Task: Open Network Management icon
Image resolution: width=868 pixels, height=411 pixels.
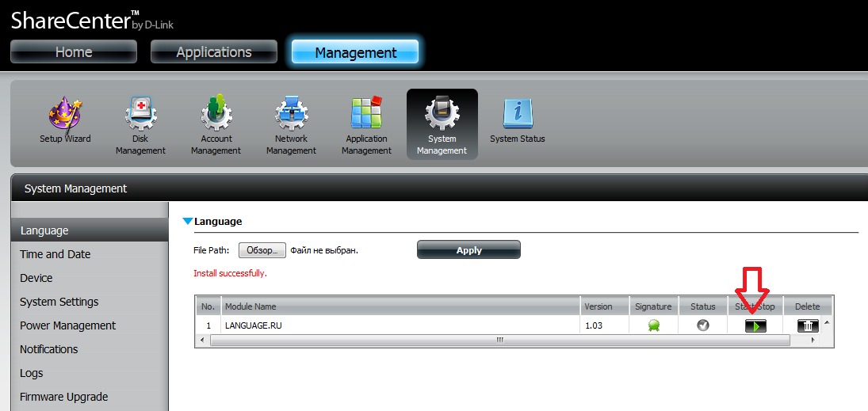Action: pos(291,116)
